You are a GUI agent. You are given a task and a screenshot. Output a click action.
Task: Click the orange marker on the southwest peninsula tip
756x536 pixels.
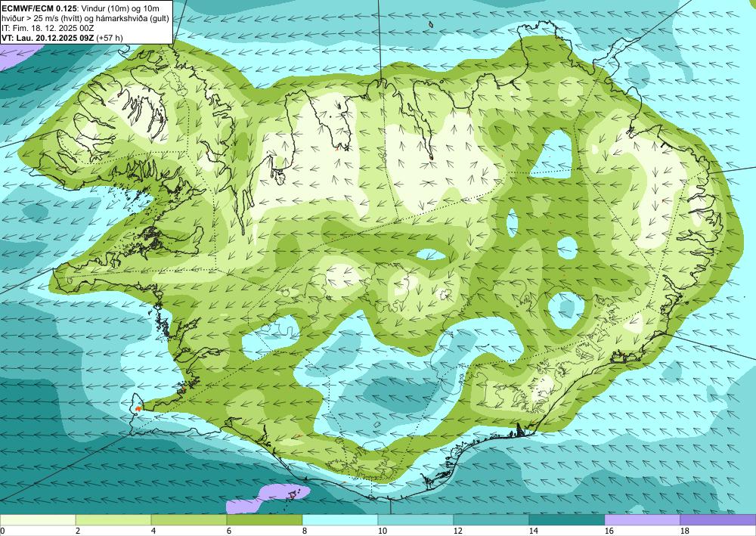138,408
